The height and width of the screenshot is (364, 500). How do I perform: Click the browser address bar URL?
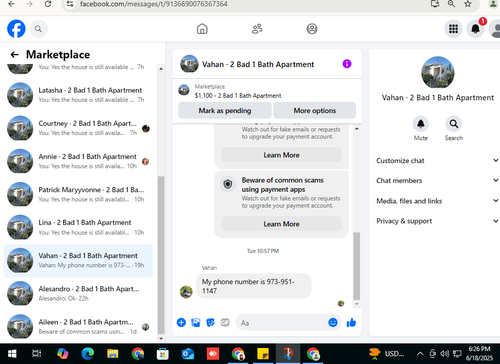click(x=153, y=4)
